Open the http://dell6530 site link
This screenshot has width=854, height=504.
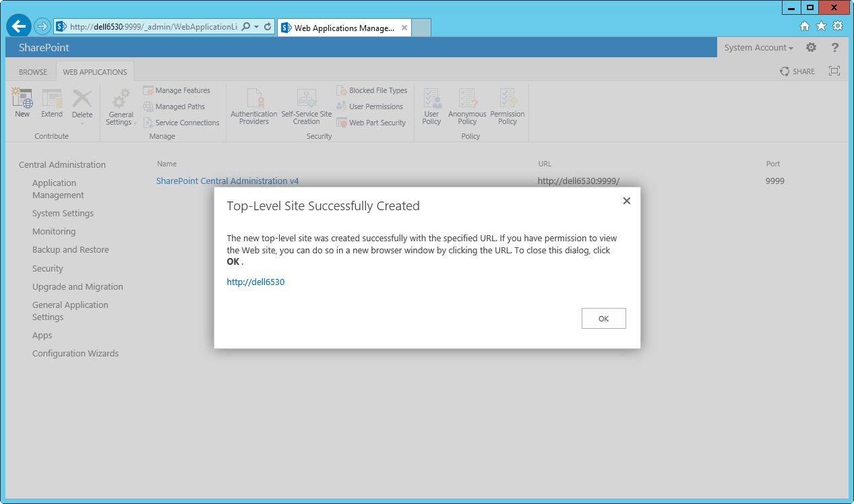point(255,282)
